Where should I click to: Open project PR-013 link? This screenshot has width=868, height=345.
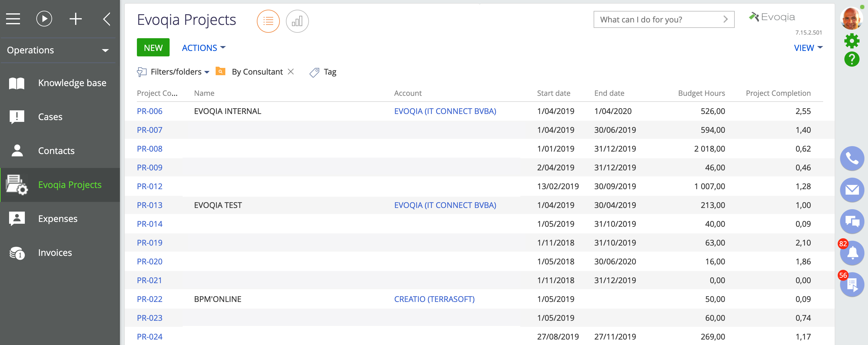pyautogui.click(x=150, y=205)
